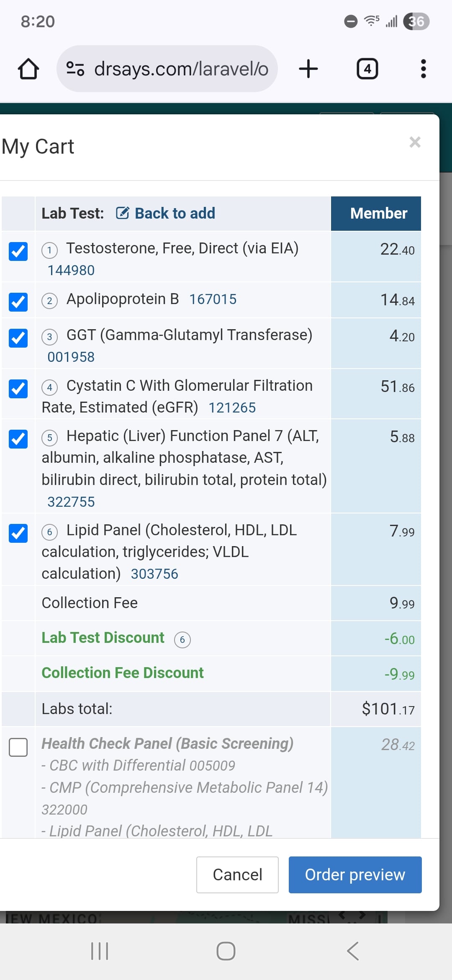Click the Order preview button
452x980 pixels.
355,874
